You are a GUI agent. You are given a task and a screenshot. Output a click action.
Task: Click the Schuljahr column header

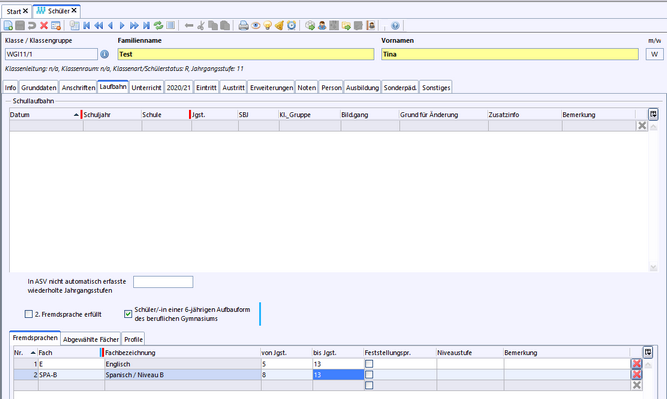(x=112, y=114)
